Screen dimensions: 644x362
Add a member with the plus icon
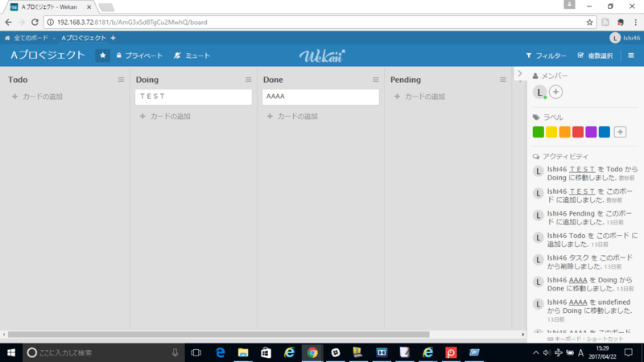coord(555,92)
